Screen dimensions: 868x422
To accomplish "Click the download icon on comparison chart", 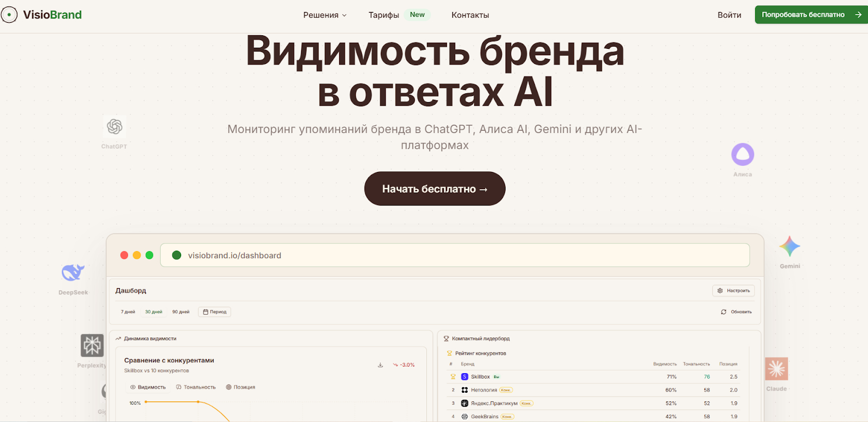I will pos(380,365).
